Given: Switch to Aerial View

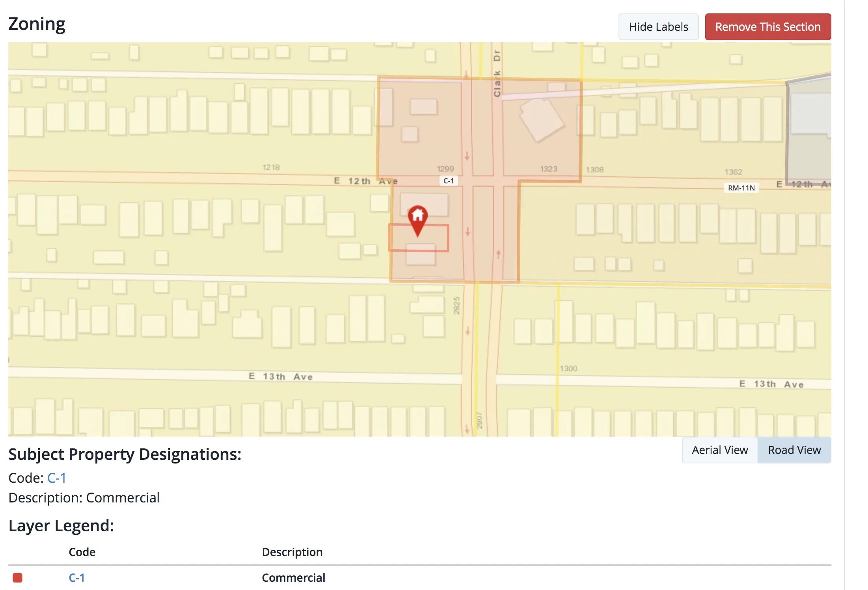Looking at the screenshot, I should tap(719, 450).
